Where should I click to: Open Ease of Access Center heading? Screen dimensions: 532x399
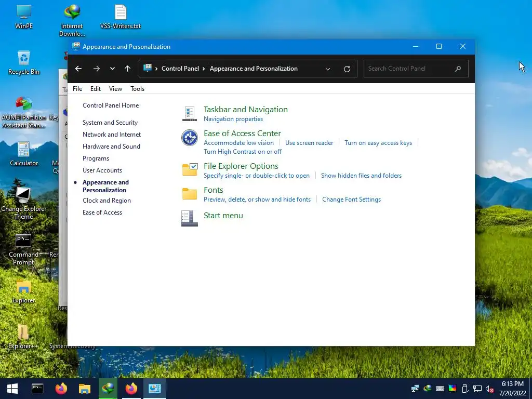point(242,134)
